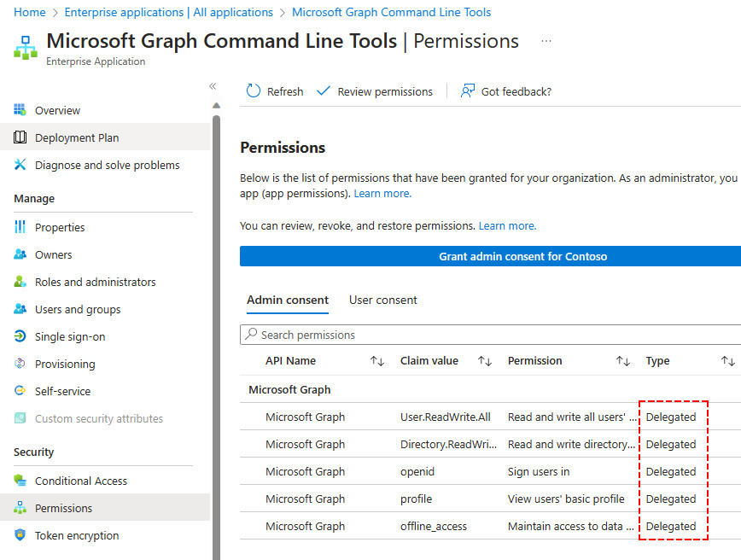Click the Refresh icon in the toolbar

(254, 90)
